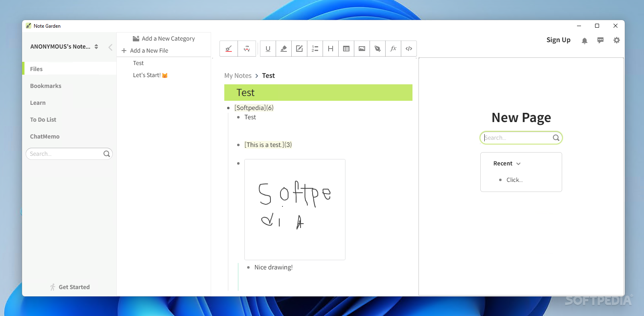
Task: Click the green Test title heading
Action: 318,93
